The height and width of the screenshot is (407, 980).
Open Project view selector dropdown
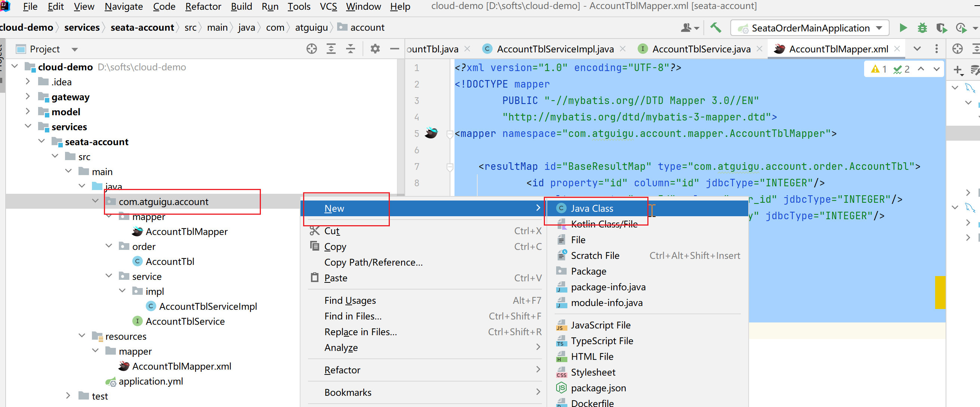tap(75, 49)
